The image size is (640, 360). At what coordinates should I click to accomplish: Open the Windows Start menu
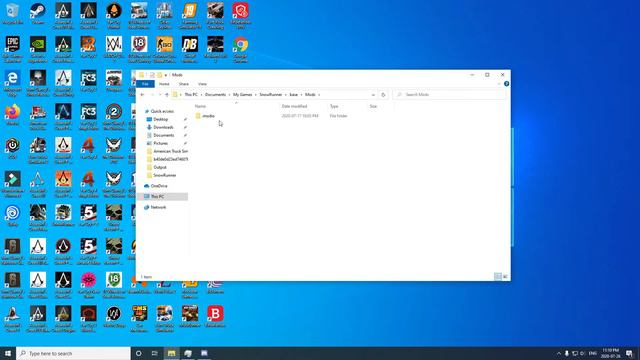coord(8,353)
